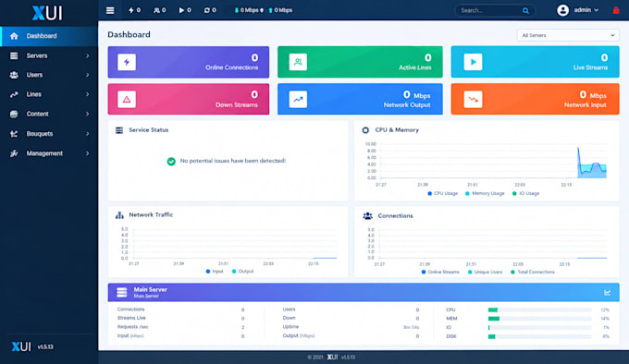629x364 pixels.
Task: Click the Active Lines people icon
Action: pyautogui.click(x=298, y=62)
